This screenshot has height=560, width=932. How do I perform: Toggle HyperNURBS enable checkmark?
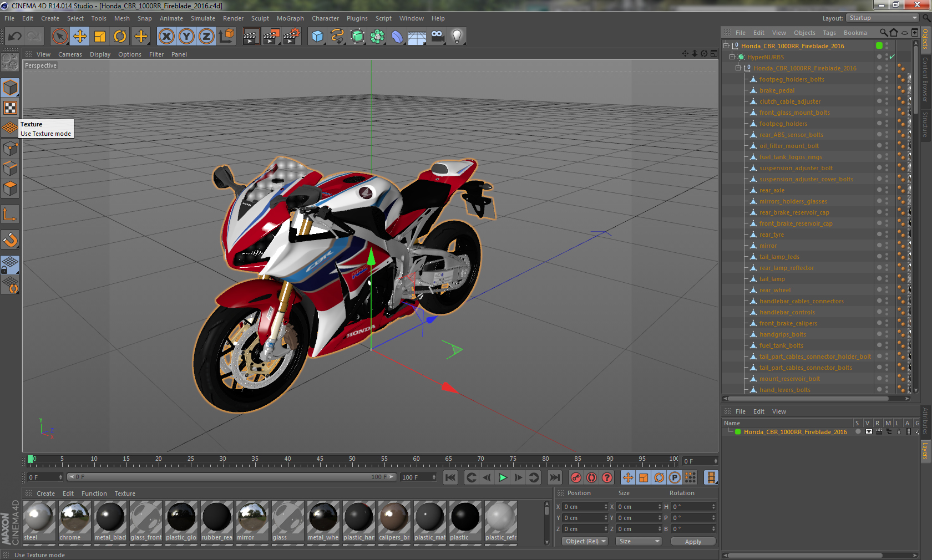coord(892,57)
